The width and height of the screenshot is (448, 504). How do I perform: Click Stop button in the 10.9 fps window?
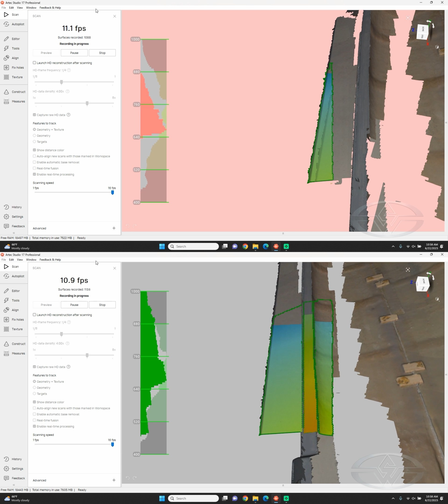pos(102,305)
